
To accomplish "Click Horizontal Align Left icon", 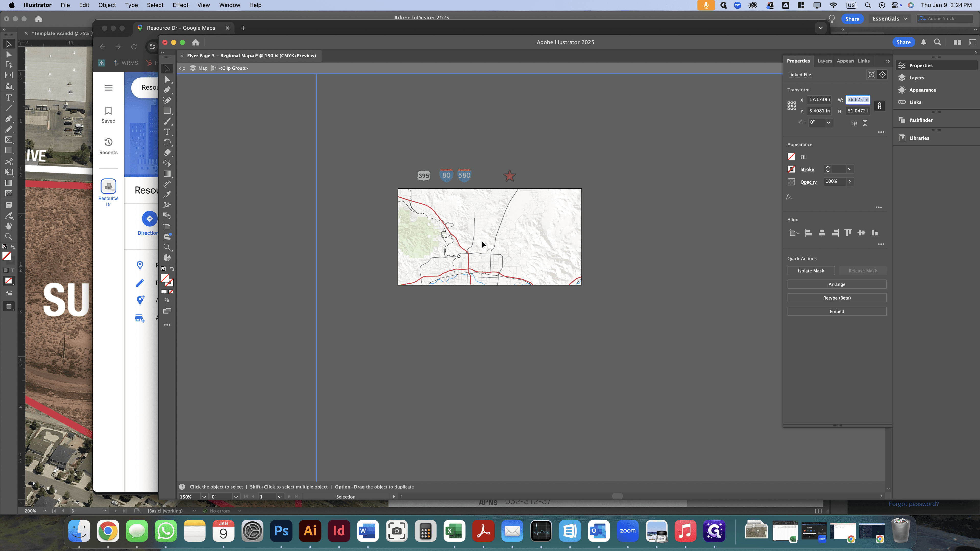I will 809,233.
